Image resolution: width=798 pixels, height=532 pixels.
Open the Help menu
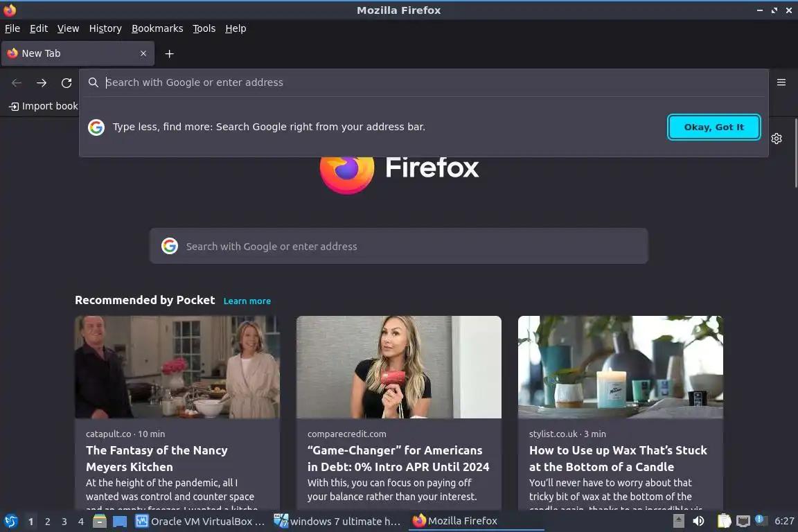pos(236,28)
